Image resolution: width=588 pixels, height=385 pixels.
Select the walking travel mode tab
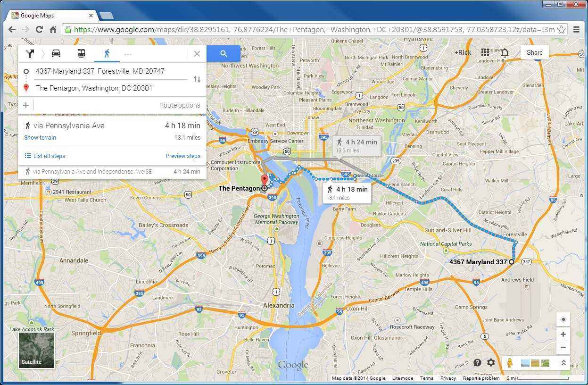click(107, 53)
